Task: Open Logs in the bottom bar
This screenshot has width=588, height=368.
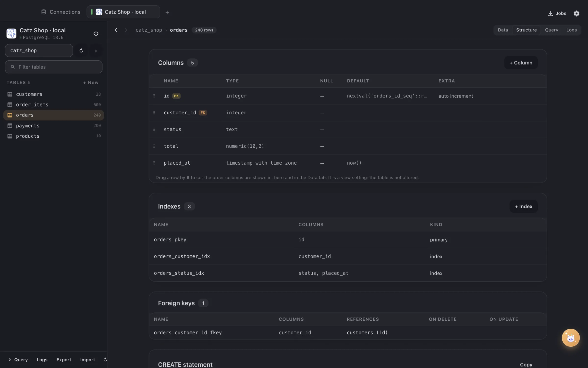Action: coord(42,360)
